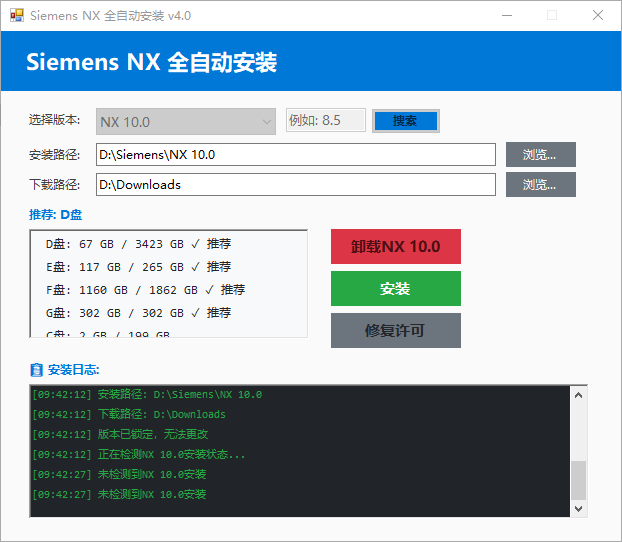The width and height of the screenshot is (622, 542).
Task: Click the red 卸载NX 10.0 button
Action: coord(396,246)
